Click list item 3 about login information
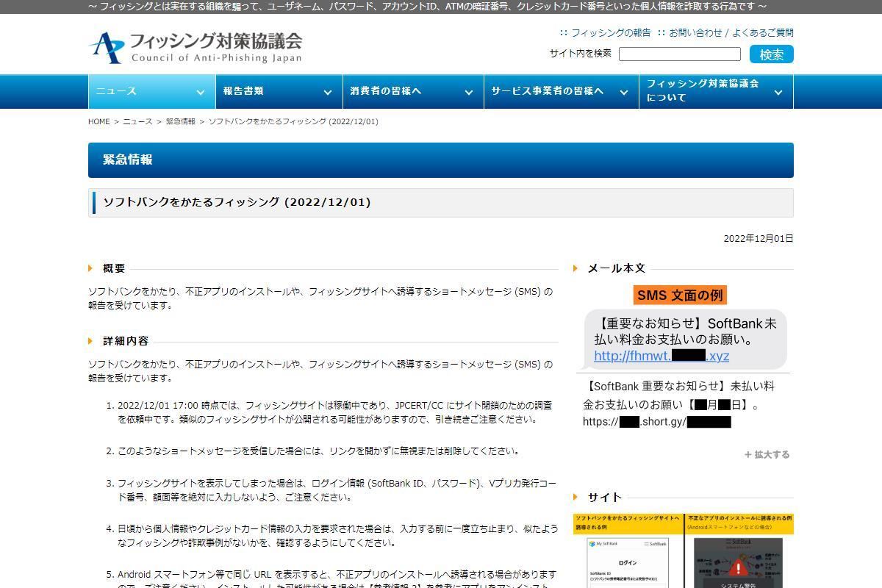Image resolution: width=882 pixels, height=588 pixels. click(x=337, y=490)
